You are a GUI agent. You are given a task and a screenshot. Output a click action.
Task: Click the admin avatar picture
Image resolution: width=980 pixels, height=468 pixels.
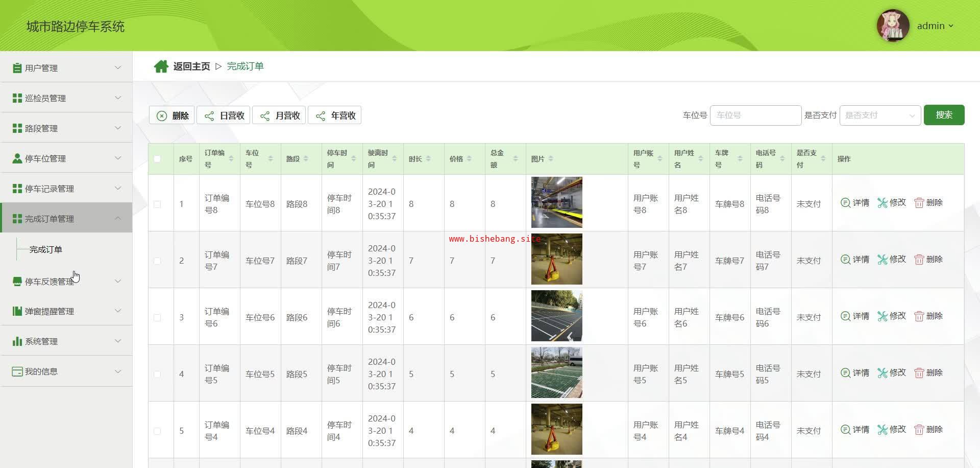click(892, 26)
